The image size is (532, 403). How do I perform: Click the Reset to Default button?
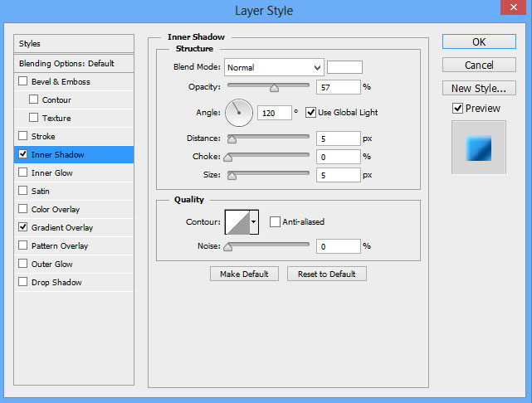tap(326, 274)
